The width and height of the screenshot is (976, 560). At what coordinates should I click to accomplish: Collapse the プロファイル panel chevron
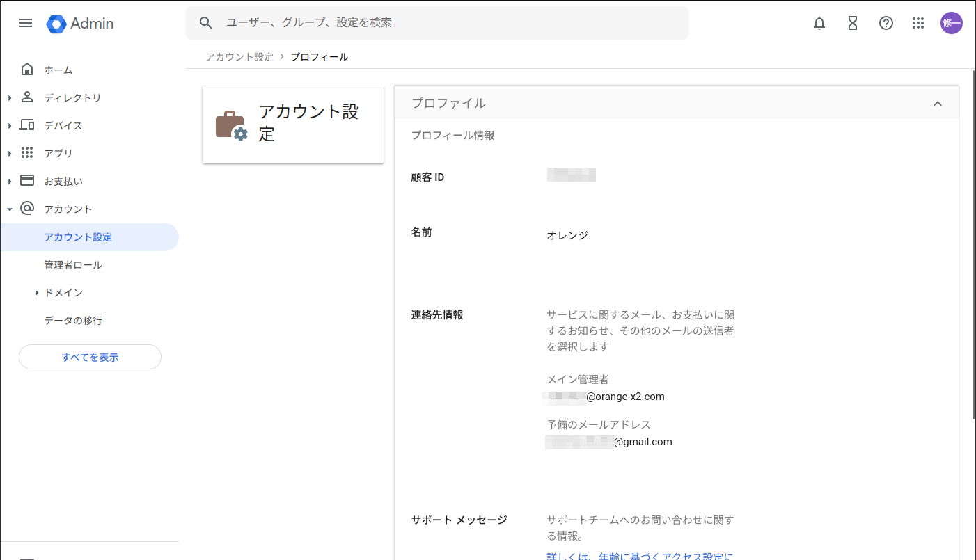(937, 104)
